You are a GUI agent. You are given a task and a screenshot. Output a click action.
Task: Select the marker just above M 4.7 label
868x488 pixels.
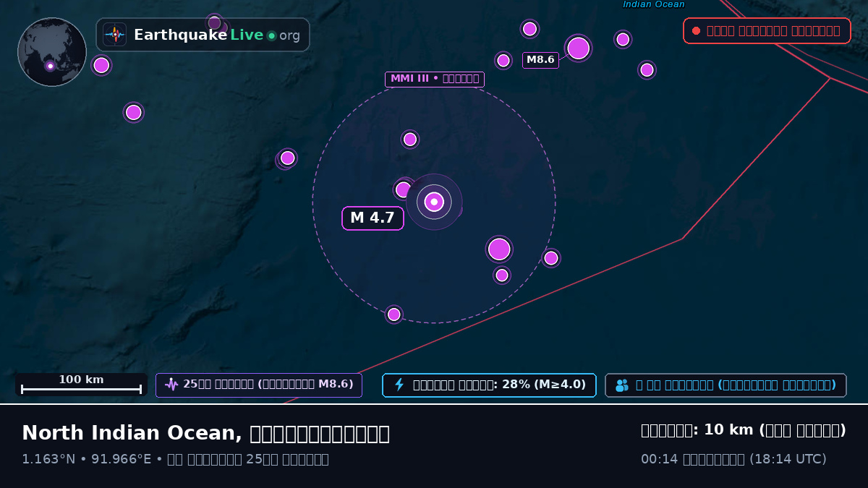coord(403,189)
